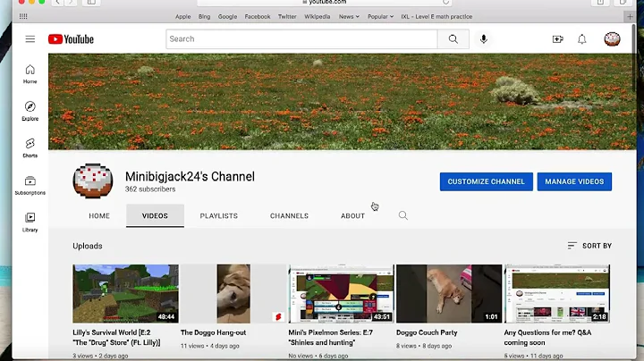The image size is (644, 361).
Task: Click the Any Questions for me title
Action: [547, 338]
